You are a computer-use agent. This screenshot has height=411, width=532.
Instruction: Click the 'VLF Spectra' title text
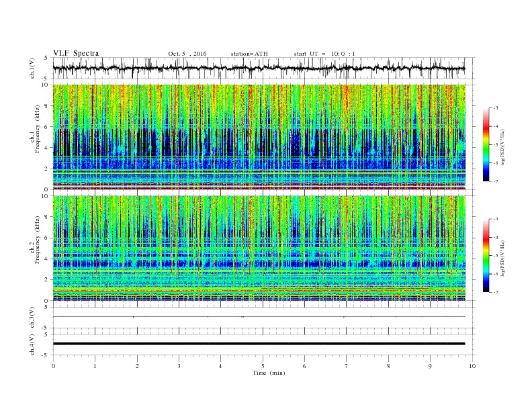tap(76, 53)
